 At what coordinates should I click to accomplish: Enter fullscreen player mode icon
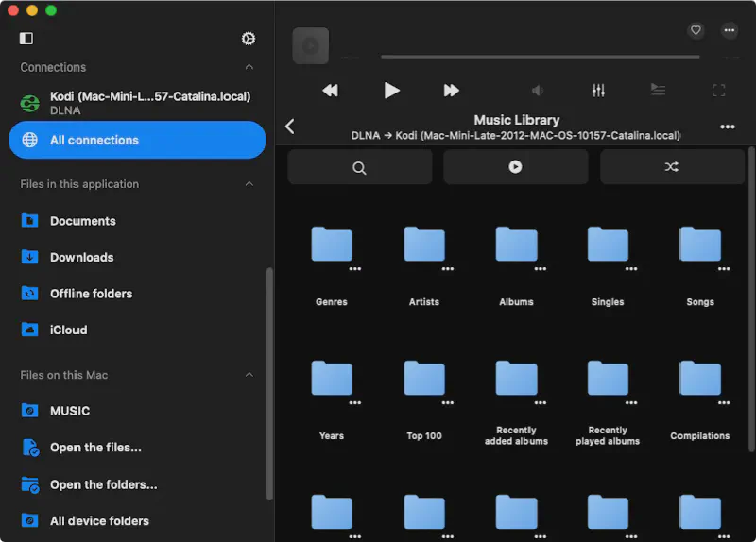(x=718, y=91)
